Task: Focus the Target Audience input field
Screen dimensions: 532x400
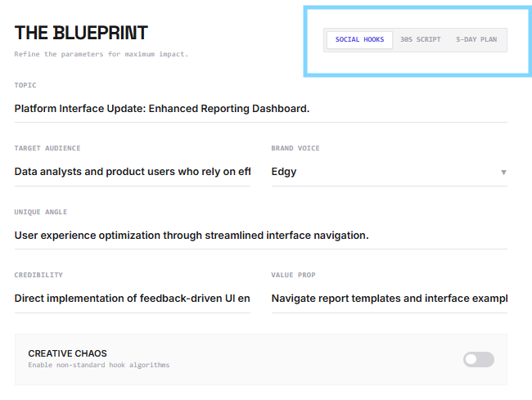Action: click(x=133, y=172)
